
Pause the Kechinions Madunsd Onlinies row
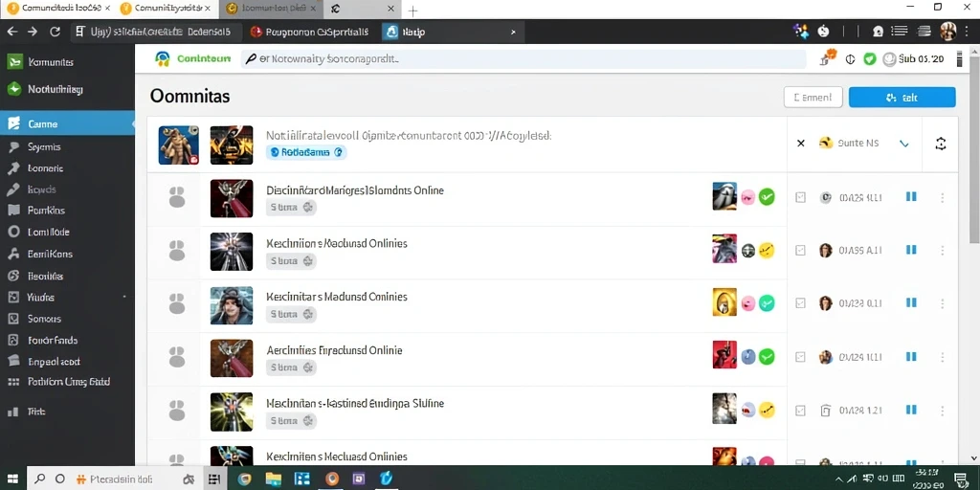(x=911, y=250)
